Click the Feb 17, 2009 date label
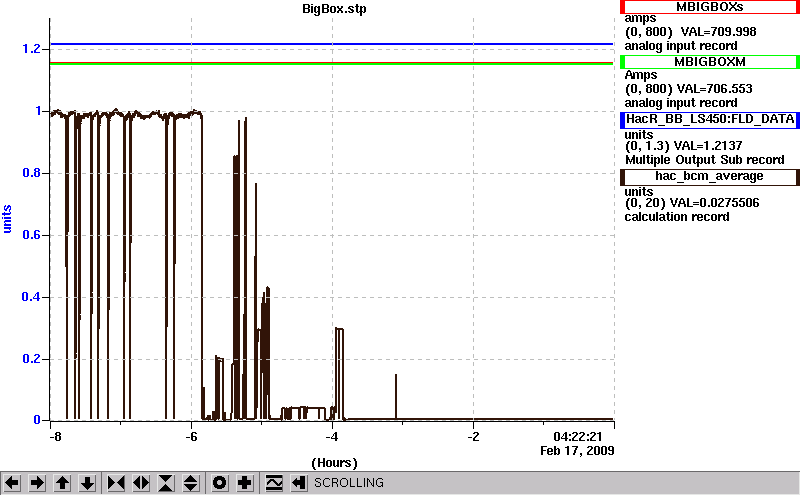Image resolution: width=800 pixels, height=495 pixels. 577,451
